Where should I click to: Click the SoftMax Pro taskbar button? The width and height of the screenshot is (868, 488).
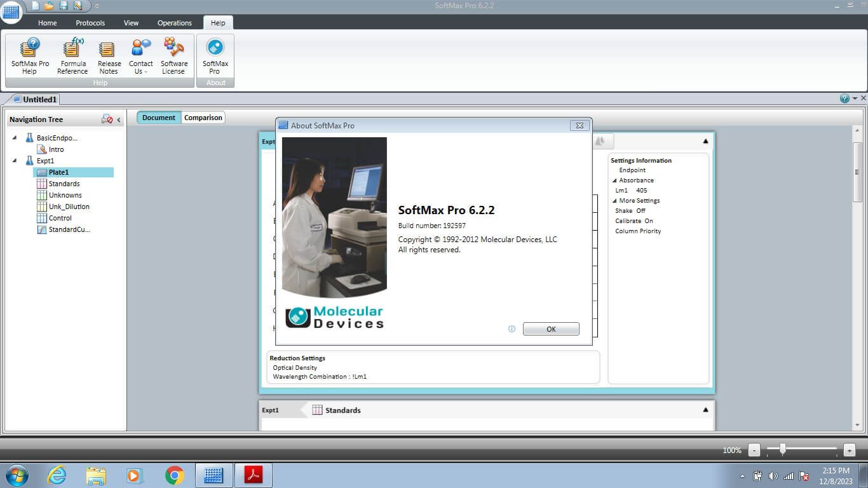pos(214,475)
